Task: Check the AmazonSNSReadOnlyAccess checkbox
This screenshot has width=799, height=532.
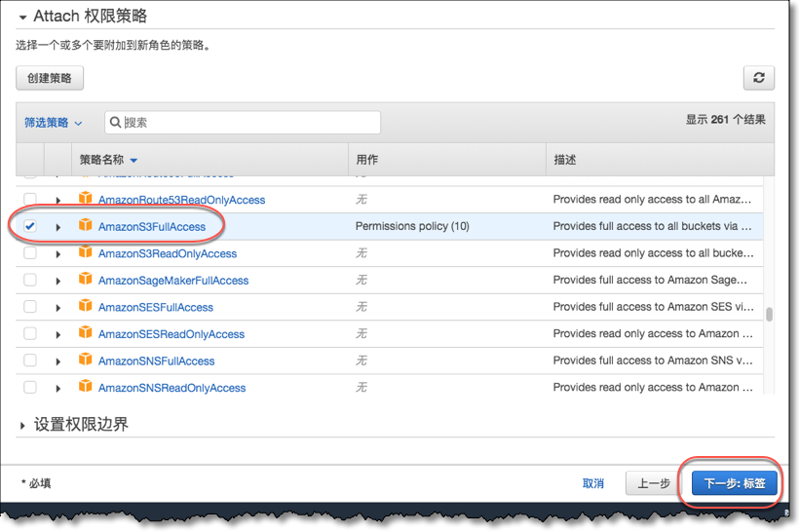Action: click(30, 387)
